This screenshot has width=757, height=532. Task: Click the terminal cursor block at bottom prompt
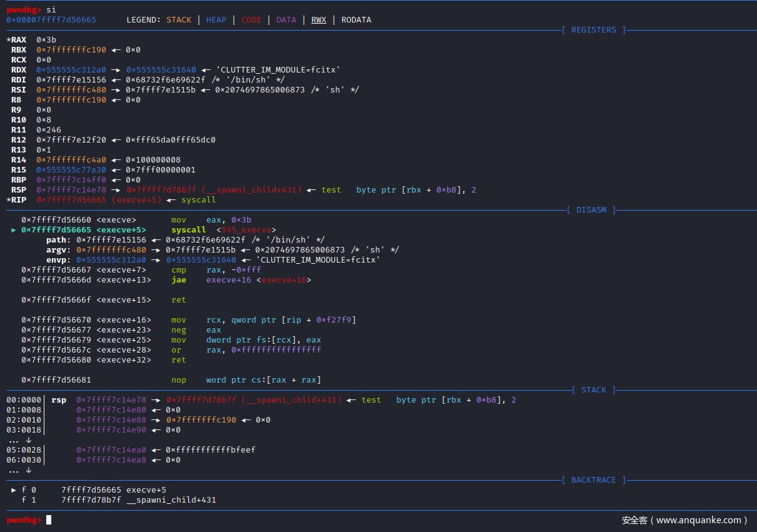(49, 520)
